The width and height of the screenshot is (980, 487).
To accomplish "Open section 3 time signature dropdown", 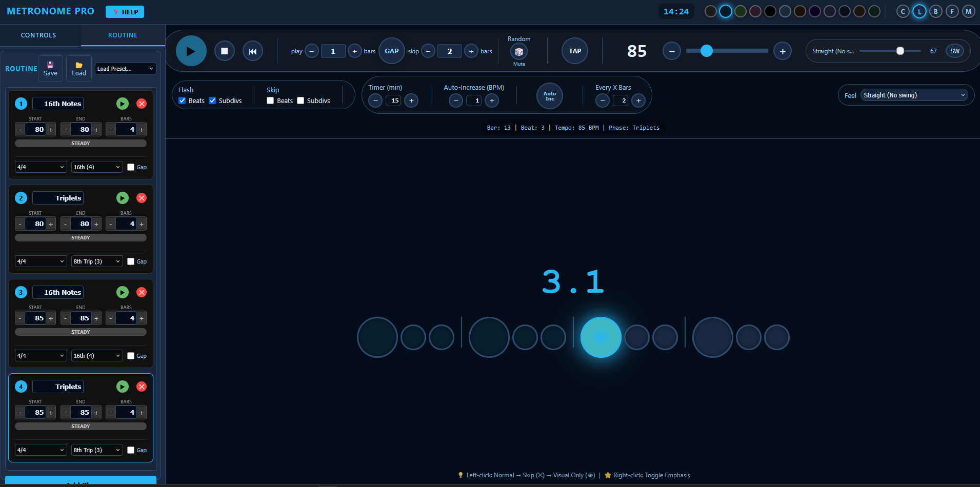I will (41, 356).
